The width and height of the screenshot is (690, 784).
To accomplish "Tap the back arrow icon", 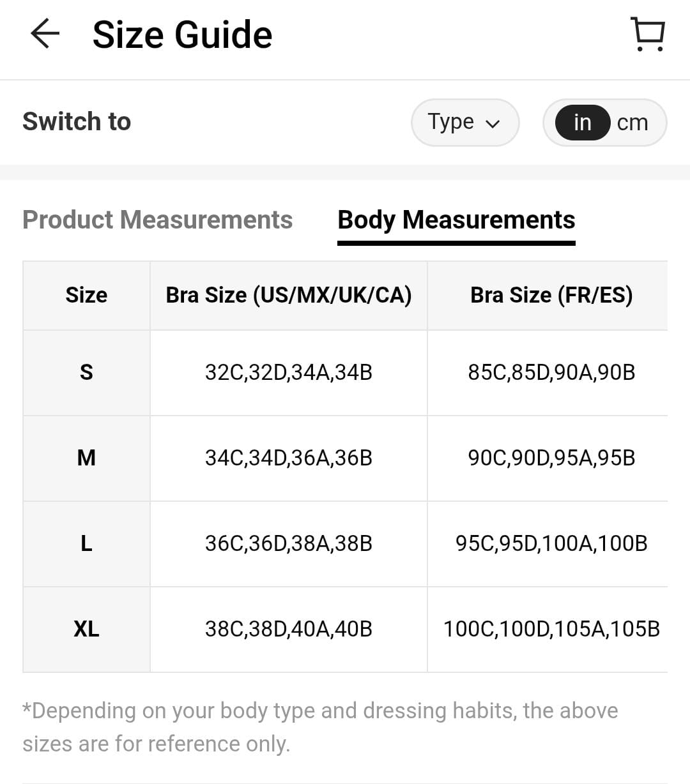I will click(x=45, y=33).
